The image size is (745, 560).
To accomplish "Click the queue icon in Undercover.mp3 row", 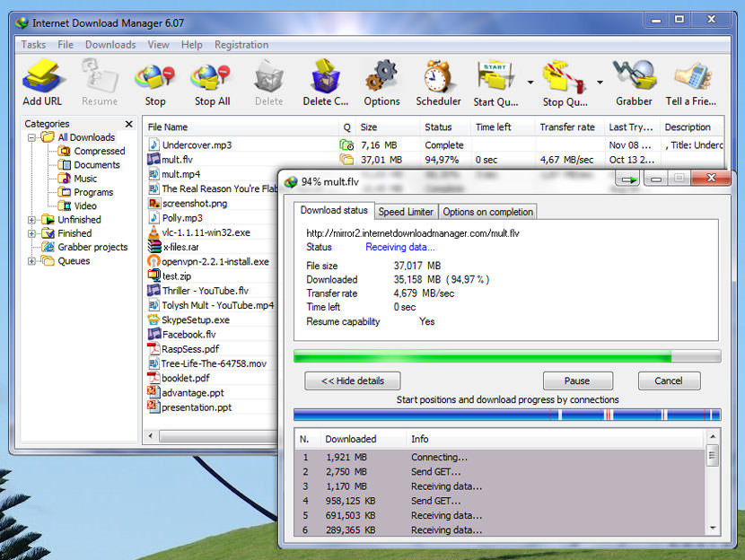I will click(x=346, y=144).
